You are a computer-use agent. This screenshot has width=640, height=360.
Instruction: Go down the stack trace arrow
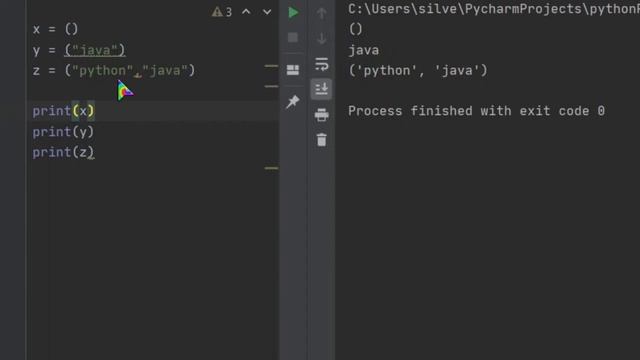pyautogui.click(x=322, y=38)
